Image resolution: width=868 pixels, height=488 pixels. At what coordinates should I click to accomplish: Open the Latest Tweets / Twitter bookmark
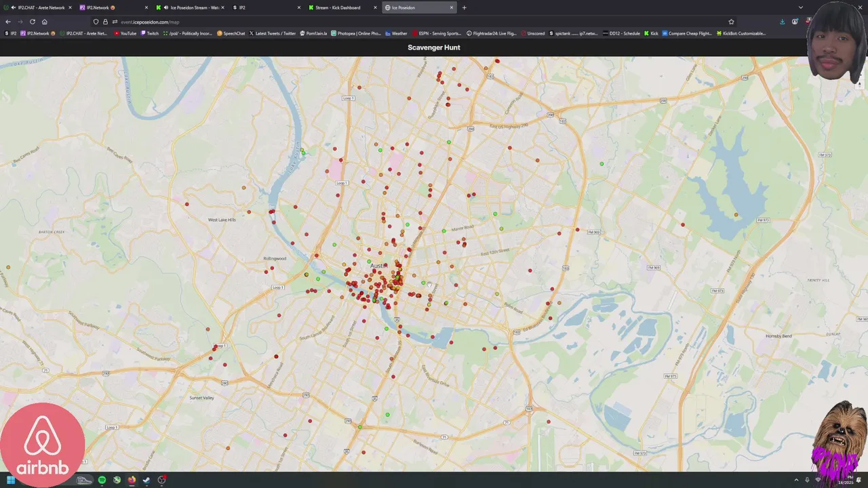[273, 33]
